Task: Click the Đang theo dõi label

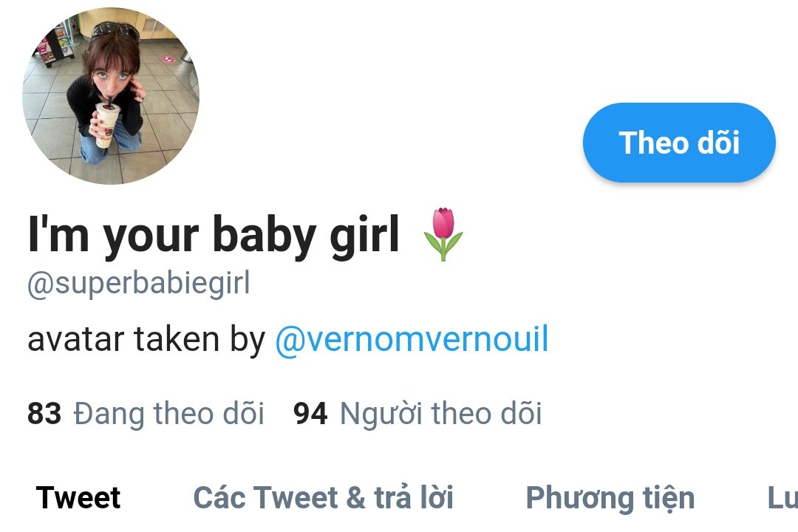Action: pyautogui.click(x=169, y=413)
